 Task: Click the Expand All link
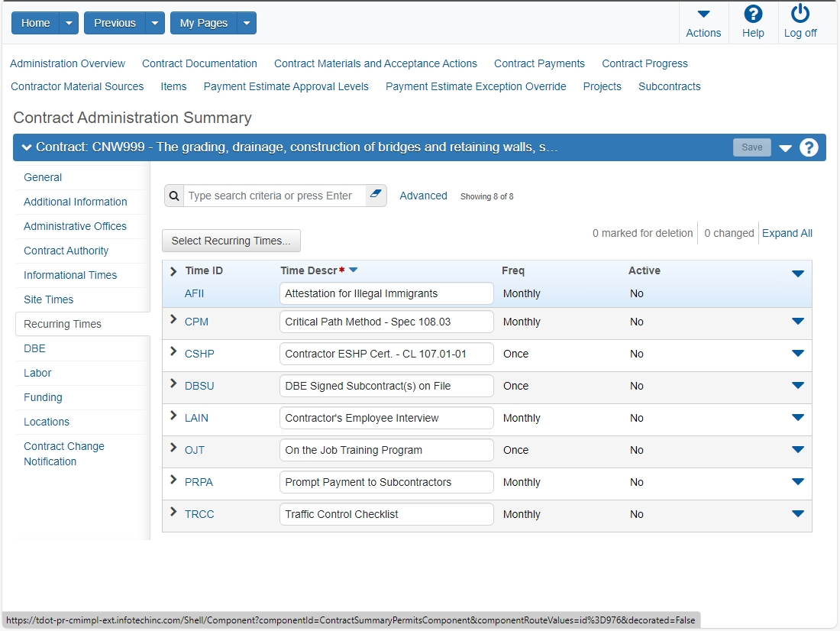coord(787,233)
